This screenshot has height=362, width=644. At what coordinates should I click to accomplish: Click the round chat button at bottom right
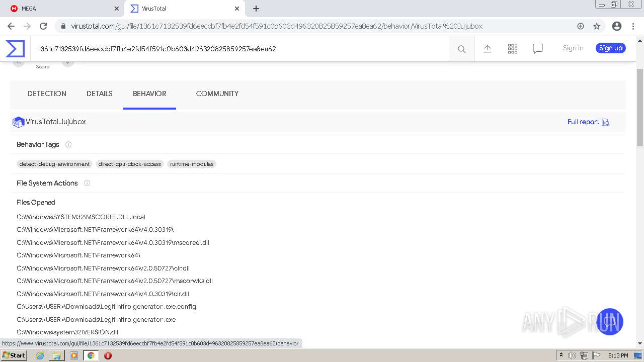click(x=610, y=322)
